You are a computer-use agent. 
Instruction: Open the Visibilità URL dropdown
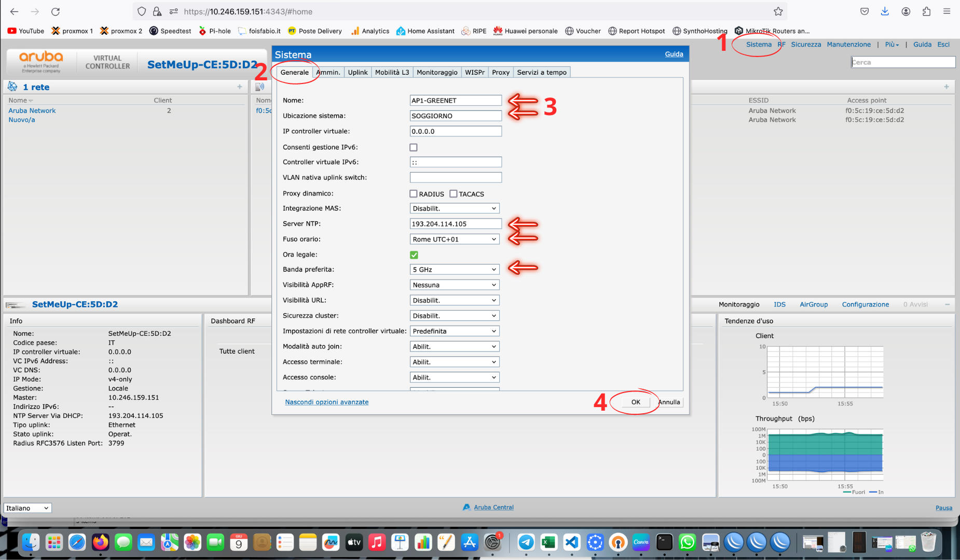(x=455, y=300)
